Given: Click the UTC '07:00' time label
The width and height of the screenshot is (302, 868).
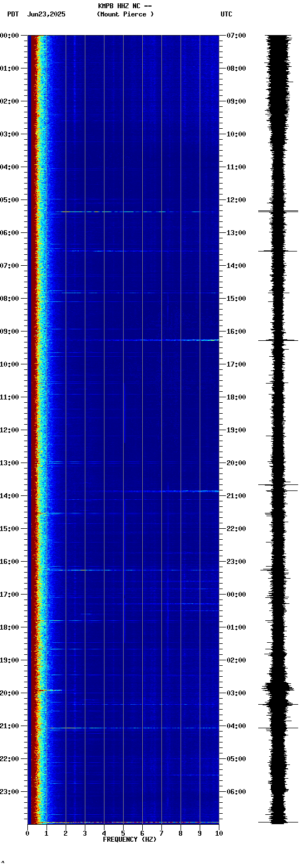Looking at the screenshot, I should pyautogui.click(x=236, y=36).
